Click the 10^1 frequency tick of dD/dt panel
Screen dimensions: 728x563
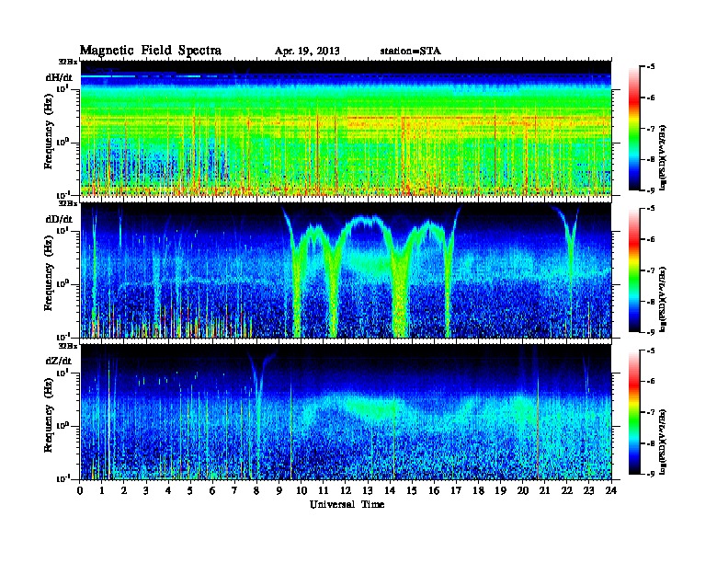[x=63, y=230]
